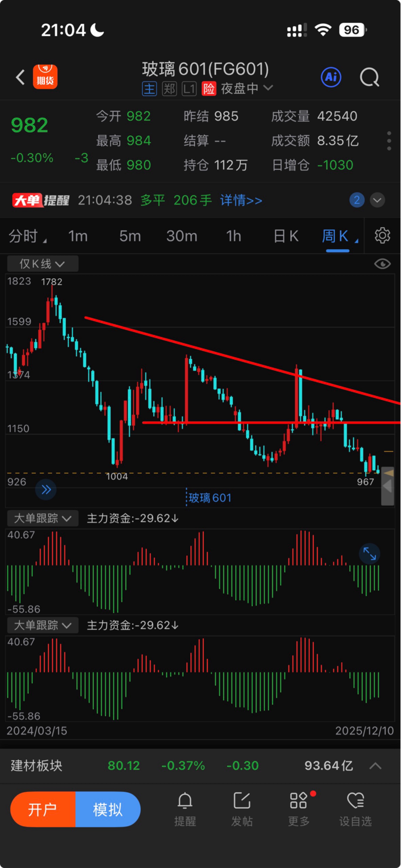Toggle chart visibility eye icon
The width and height of the screenshot is (401, 868).
point(382,264)
